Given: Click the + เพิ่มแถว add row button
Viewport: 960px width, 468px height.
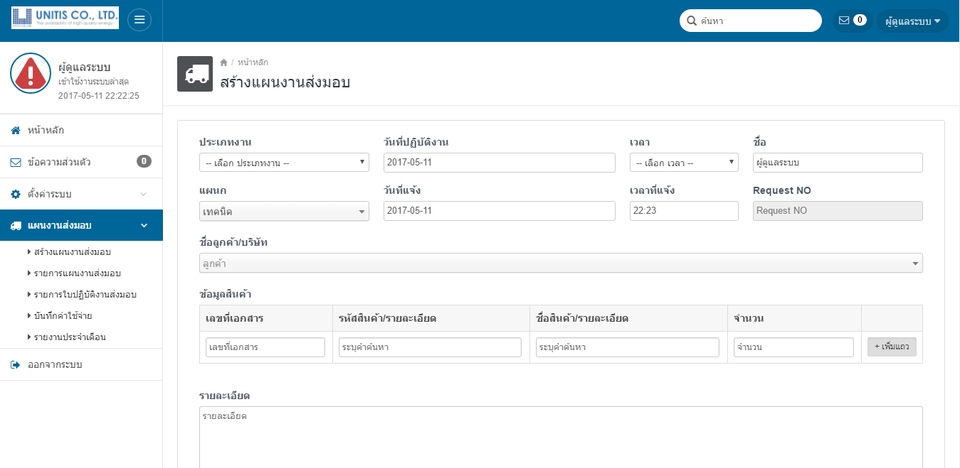Looking at the screenshot, I should [891, 347].
